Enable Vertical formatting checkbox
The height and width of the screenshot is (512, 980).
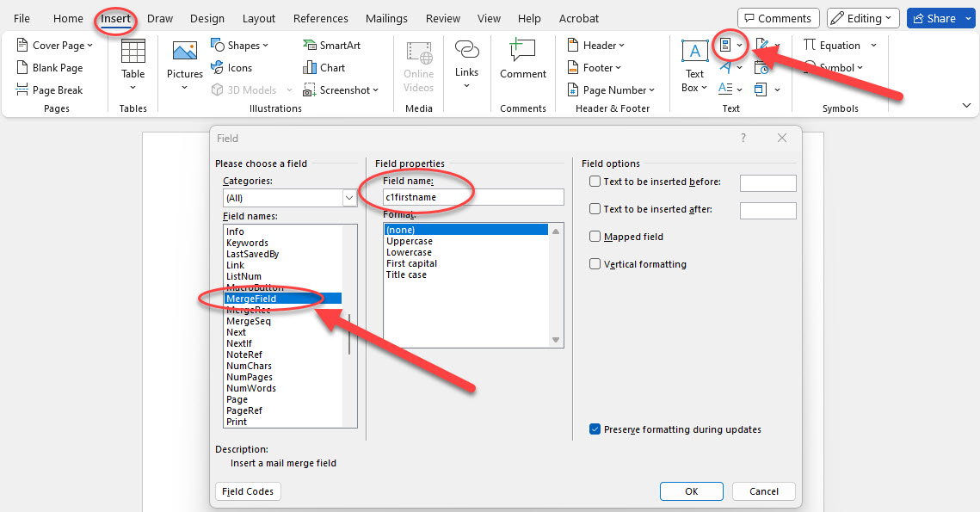[x=595, y=264]
